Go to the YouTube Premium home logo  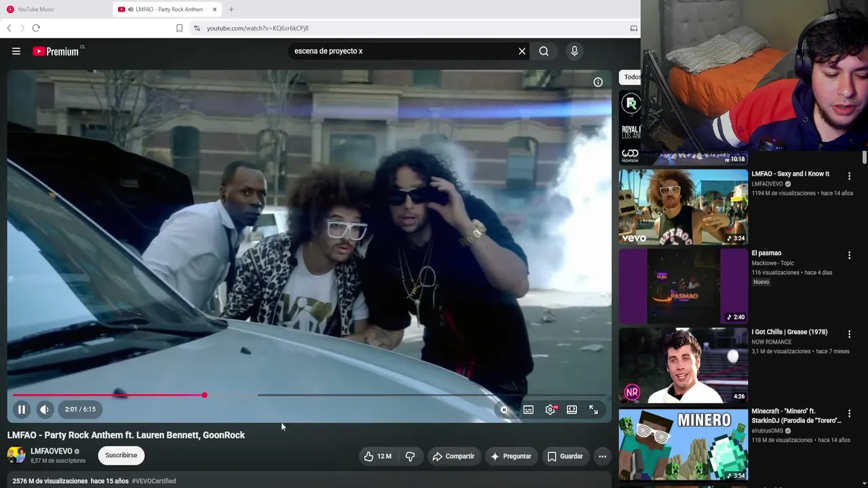point(56,52)
